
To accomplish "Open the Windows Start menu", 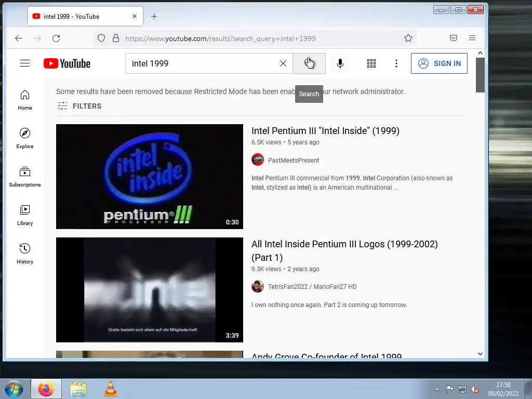I will (x=14, y=389).
